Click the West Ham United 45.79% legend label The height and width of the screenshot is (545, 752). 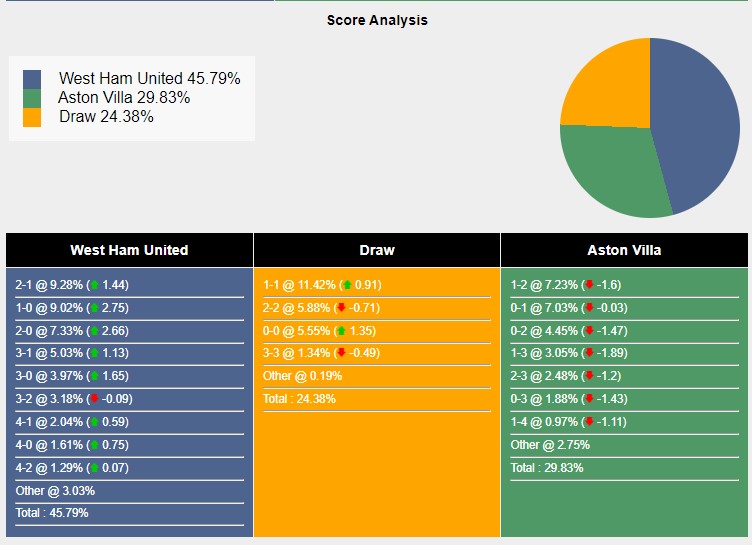coord(149,78)
